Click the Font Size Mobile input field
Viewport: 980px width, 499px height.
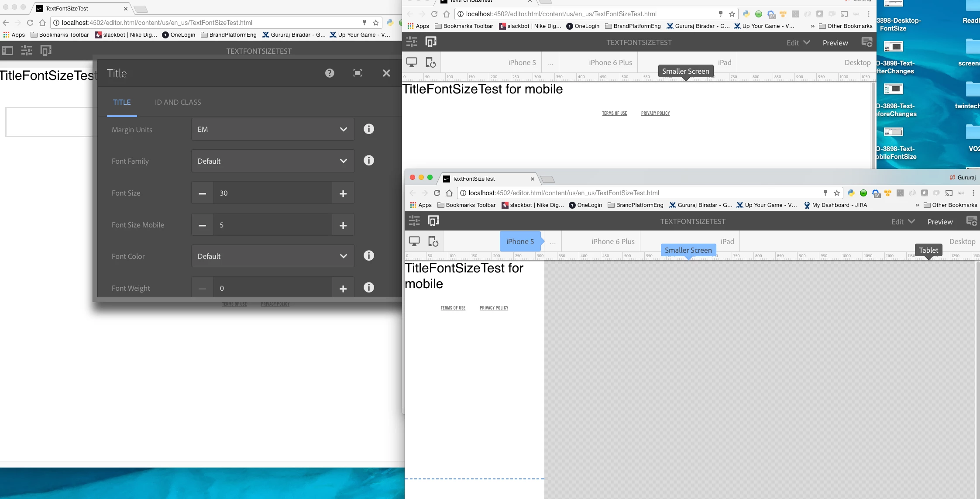pyautogui.click(x=273, y=225)
